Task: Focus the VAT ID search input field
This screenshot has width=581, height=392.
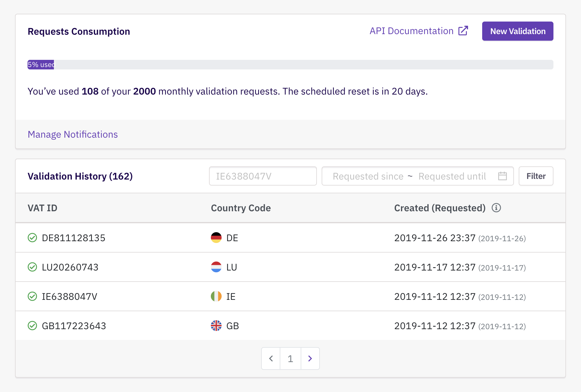Action: tap(263, 176)
